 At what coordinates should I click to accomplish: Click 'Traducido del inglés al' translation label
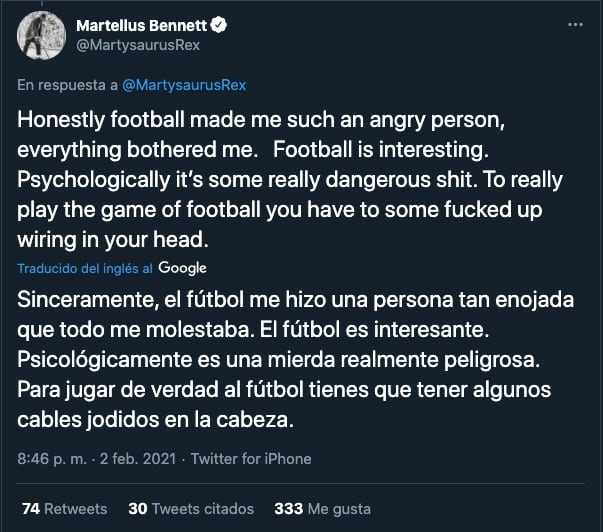pyautogui.click(x=84, y=268)
